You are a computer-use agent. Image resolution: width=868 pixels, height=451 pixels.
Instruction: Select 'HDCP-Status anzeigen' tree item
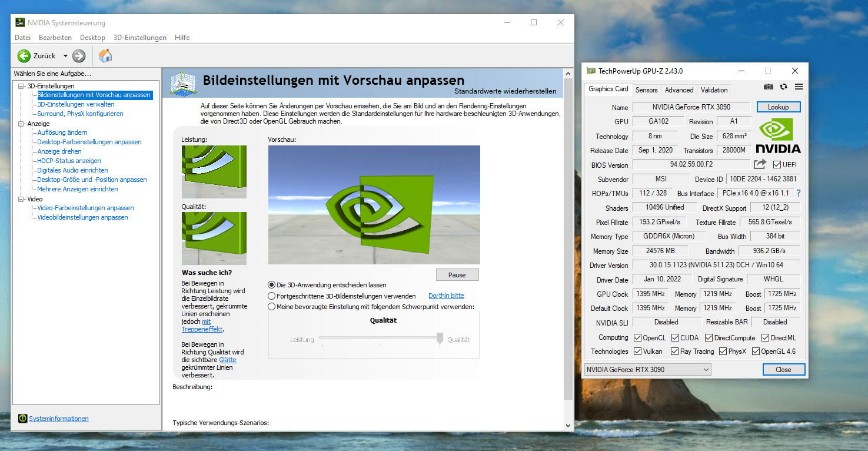coord(69,161)
